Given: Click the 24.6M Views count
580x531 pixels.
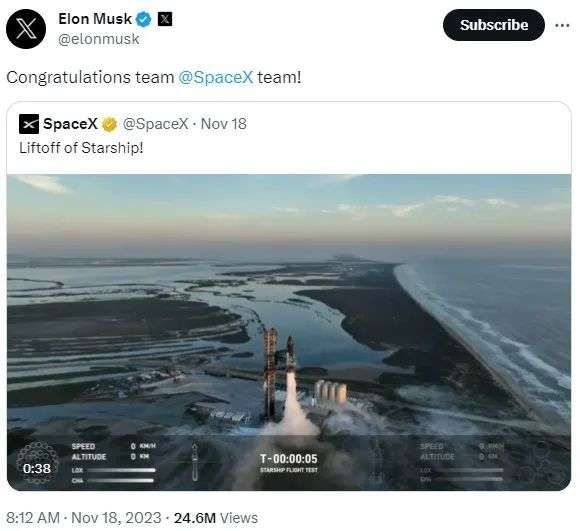Looking at the screenshot, I should coord(216,518).
